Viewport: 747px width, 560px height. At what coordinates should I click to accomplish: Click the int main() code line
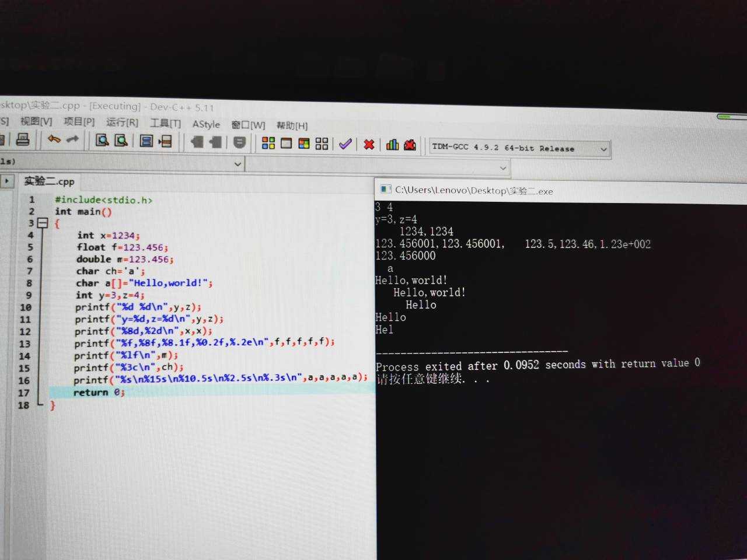(x=83, y=212)
